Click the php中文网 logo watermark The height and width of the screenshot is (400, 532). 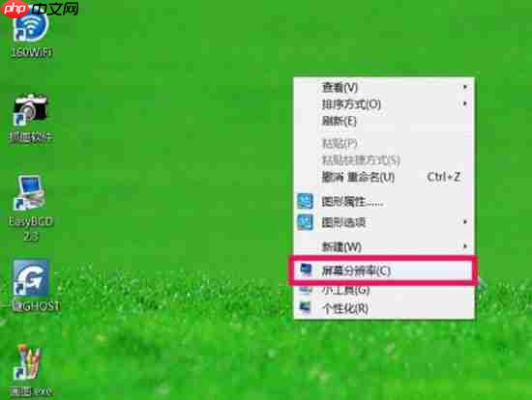(40, 9)
